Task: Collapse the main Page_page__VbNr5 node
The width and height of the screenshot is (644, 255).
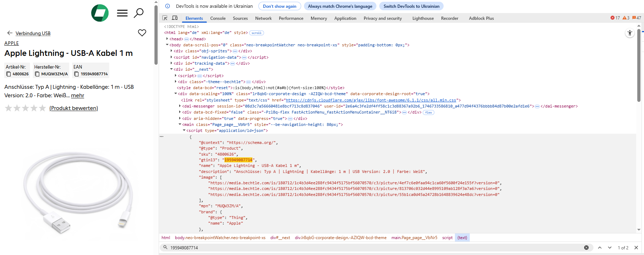Action: coord(180,124)
